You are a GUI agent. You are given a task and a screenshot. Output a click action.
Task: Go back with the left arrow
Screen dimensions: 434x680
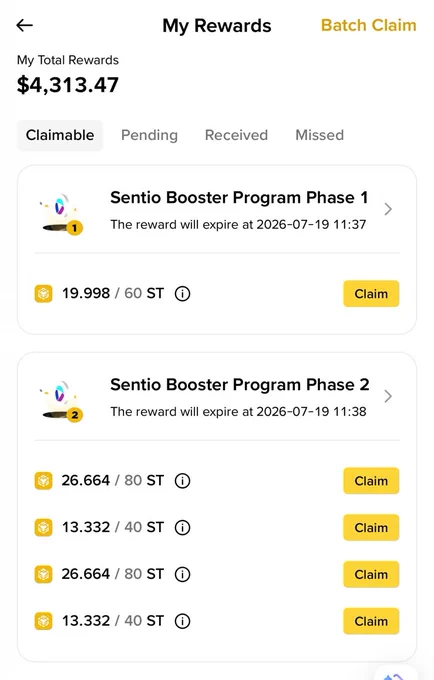point(25,25)
